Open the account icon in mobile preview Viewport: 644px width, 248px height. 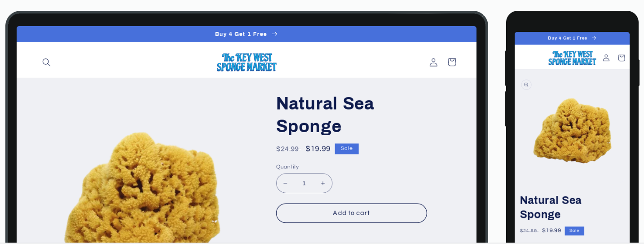606,58
